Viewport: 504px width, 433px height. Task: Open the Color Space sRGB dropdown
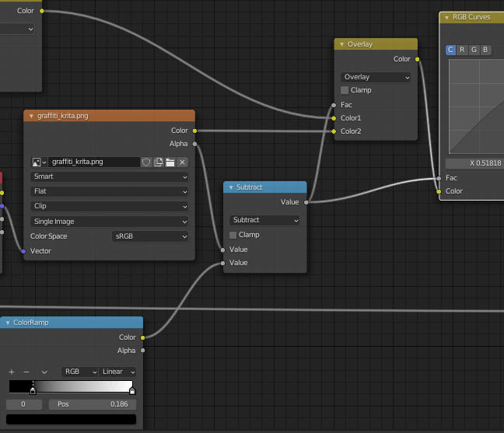coord(151,236)
